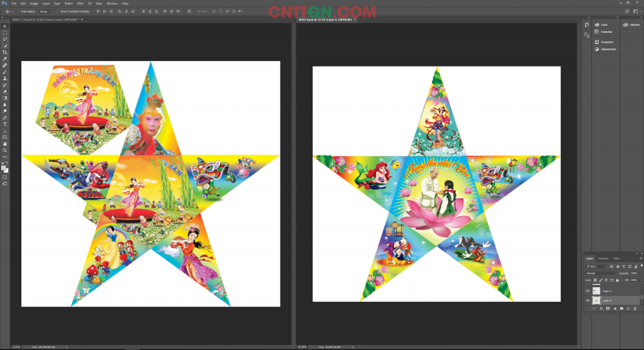Open the File menu
The image size is (644, 350).
[x=14, y=3]
